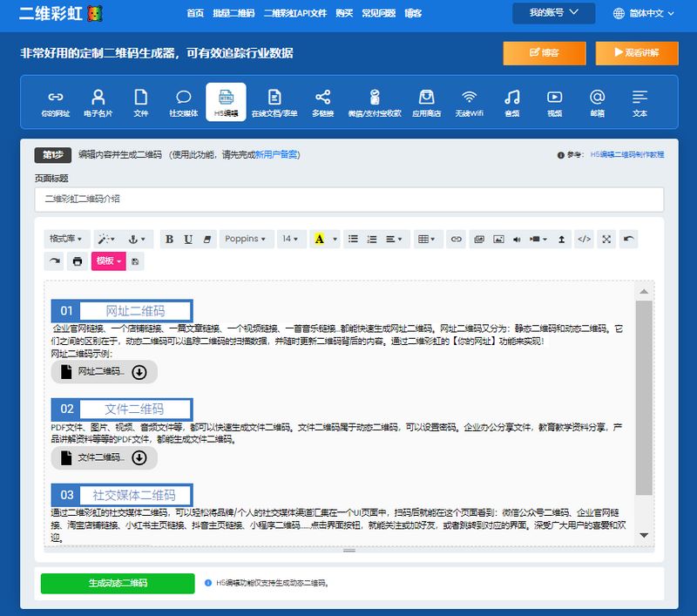Image resolution: width=697 pixels, height=616 pixels.
Task: Select the 你的网址 QR type tab
Action: (56, 103)
